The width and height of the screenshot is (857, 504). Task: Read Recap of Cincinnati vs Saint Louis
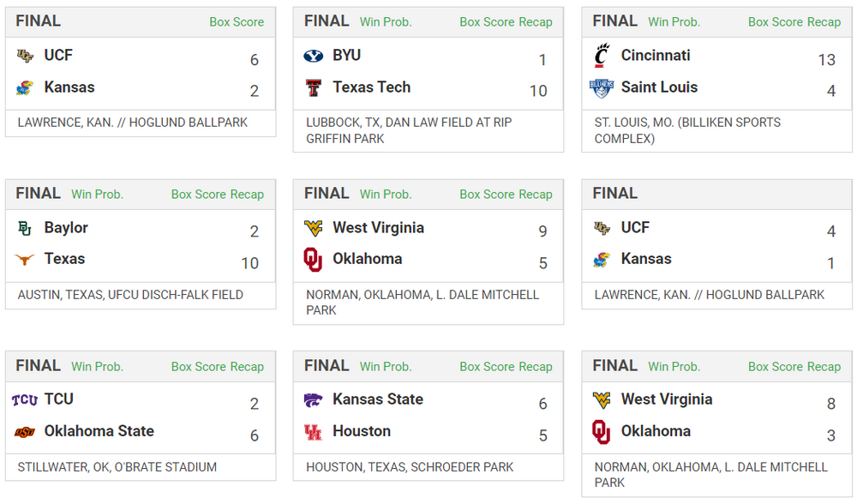pos(824,22)
